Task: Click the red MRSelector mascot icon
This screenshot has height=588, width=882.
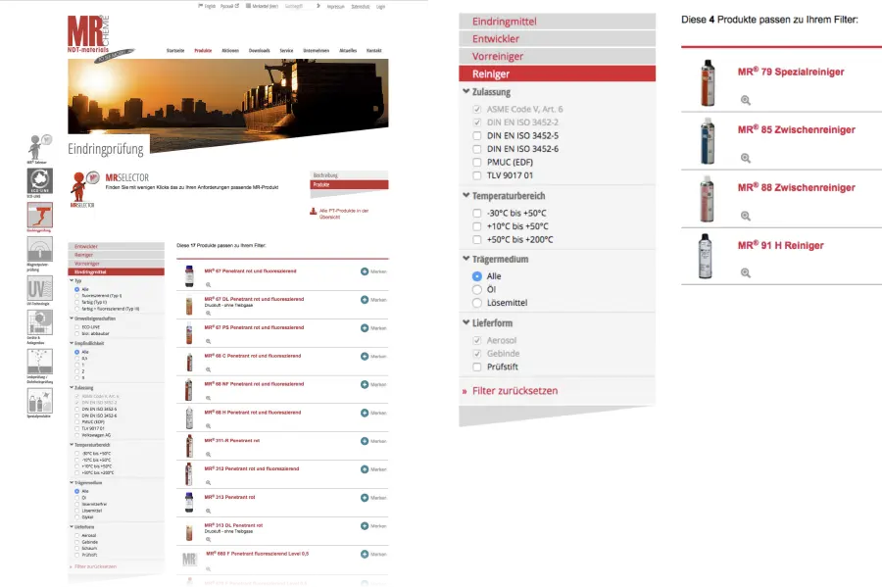Action: click(x=82, y=187)
